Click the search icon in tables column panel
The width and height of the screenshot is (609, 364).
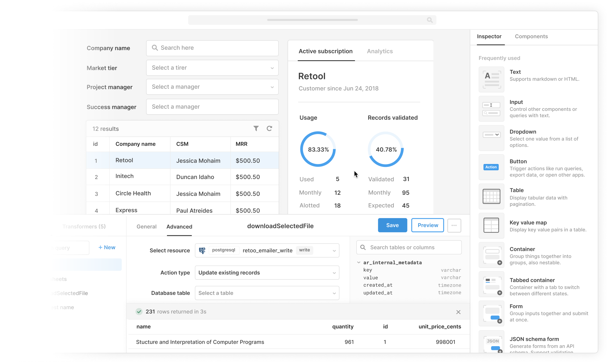tap(363, 248)
